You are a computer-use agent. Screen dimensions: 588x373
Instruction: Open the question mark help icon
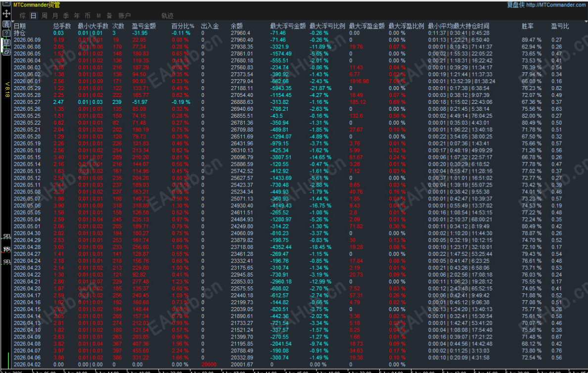point(6,34)
